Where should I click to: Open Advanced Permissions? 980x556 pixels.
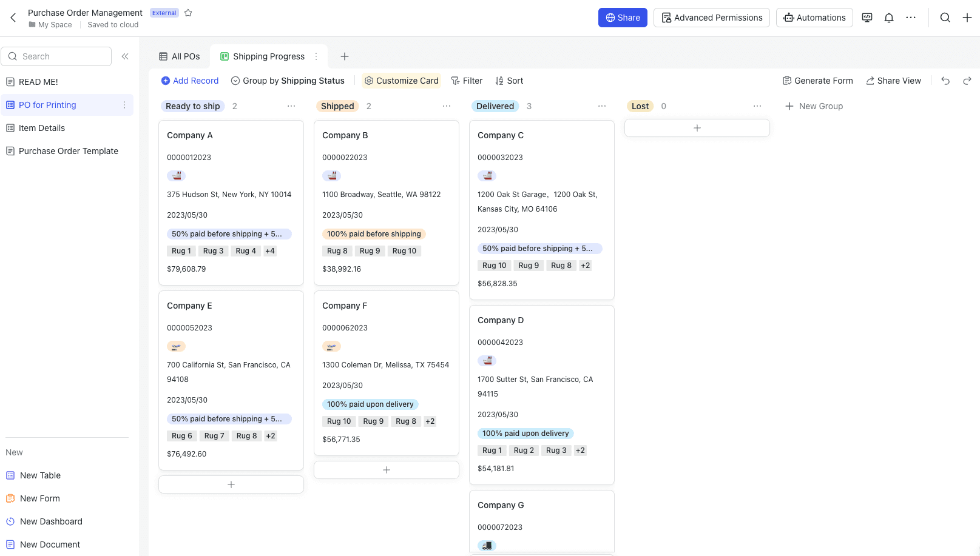point(712,18)
